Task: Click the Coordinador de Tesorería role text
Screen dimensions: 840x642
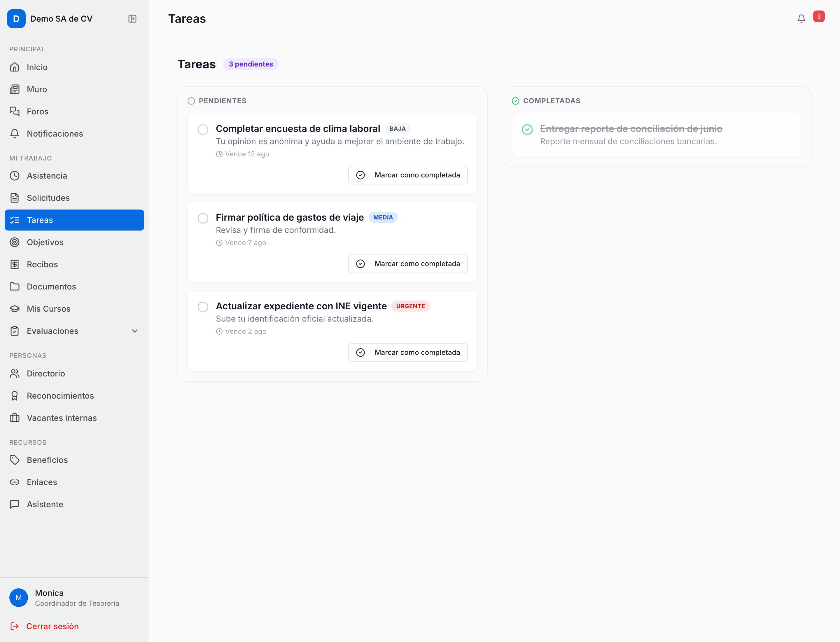Action: pyautogui.click(x=77, y=603)
